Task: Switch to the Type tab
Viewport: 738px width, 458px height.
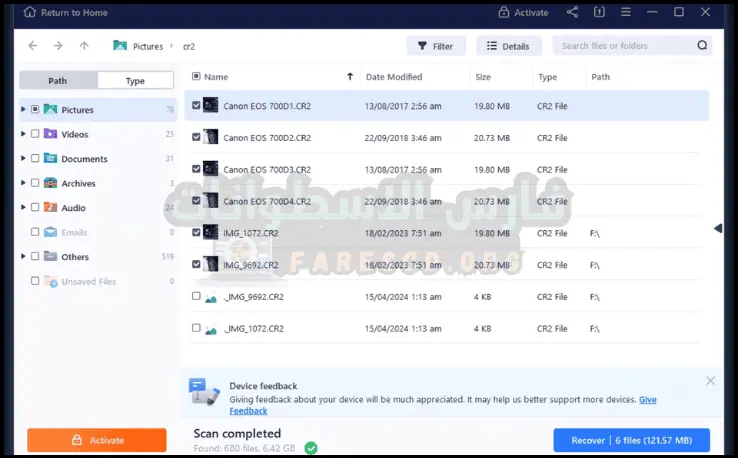Action: click(135, 81)
